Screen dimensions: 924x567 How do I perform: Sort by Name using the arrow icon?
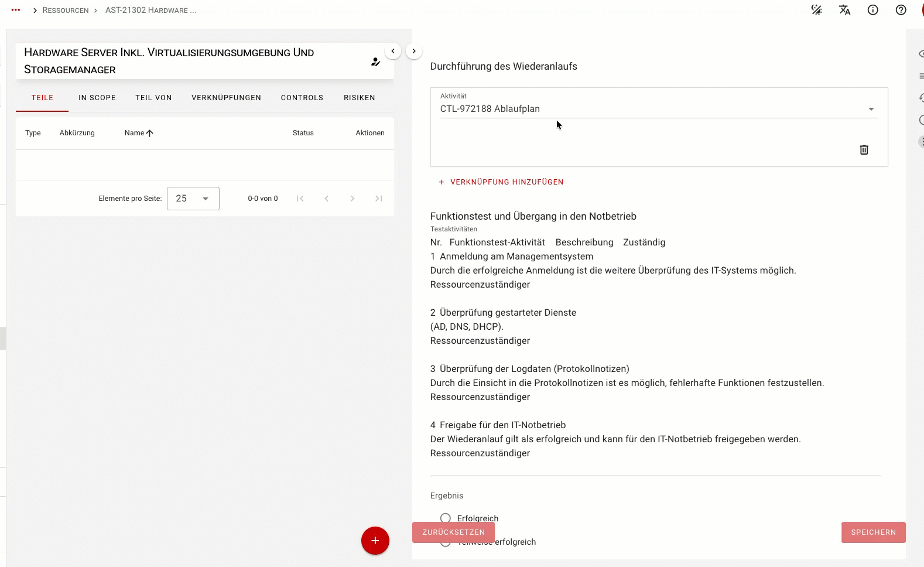click(150, 133)
